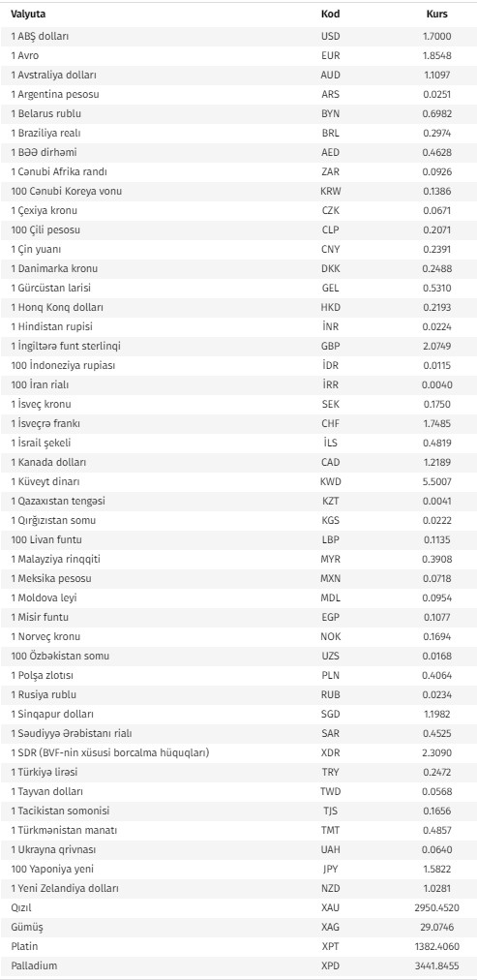The height and width of the screenshot is (980, 477).
Task: Select the 1 ABŞ dolları row
Action: coord(238,36)
